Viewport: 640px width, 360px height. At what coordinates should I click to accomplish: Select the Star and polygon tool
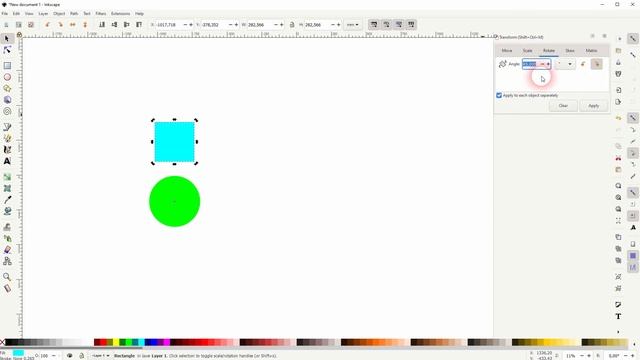[7, 89]
